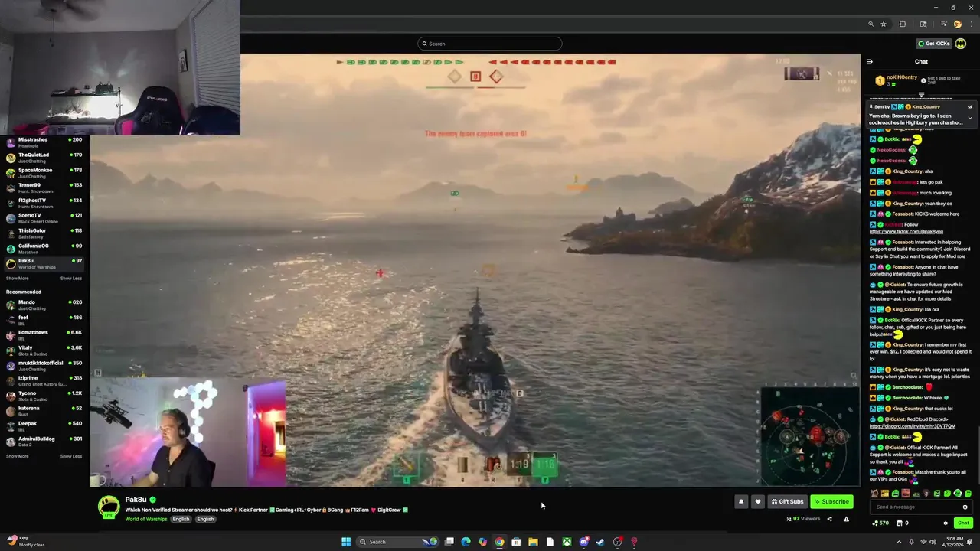This screenshot has height=551, width=980.
Task: Open Chrome extensions puzzle icon
Action: pos(903,24)
